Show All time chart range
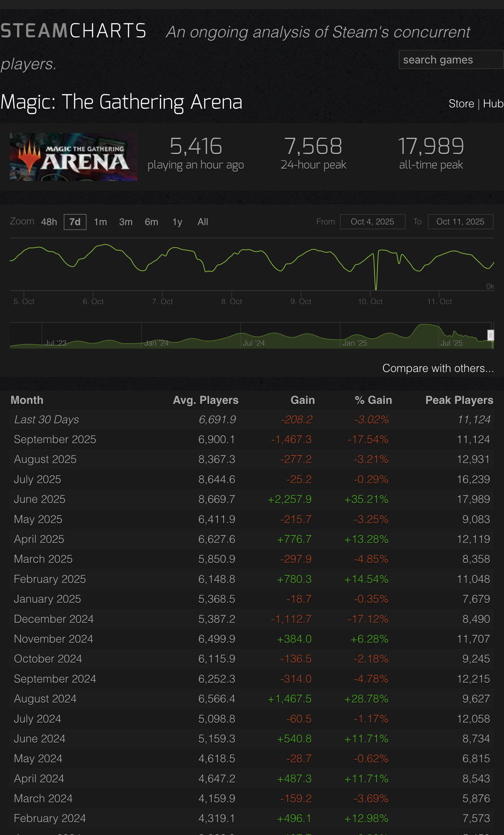 pos(203,222)
